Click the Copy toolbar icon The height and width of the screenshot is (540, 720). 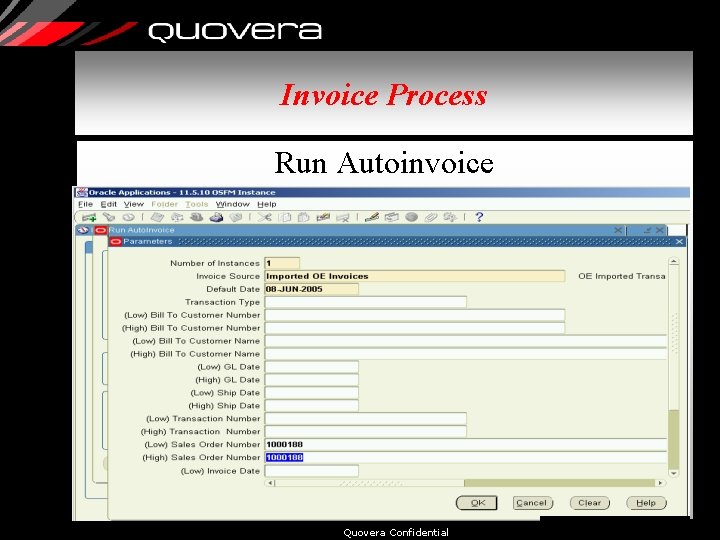click(285, 217)
